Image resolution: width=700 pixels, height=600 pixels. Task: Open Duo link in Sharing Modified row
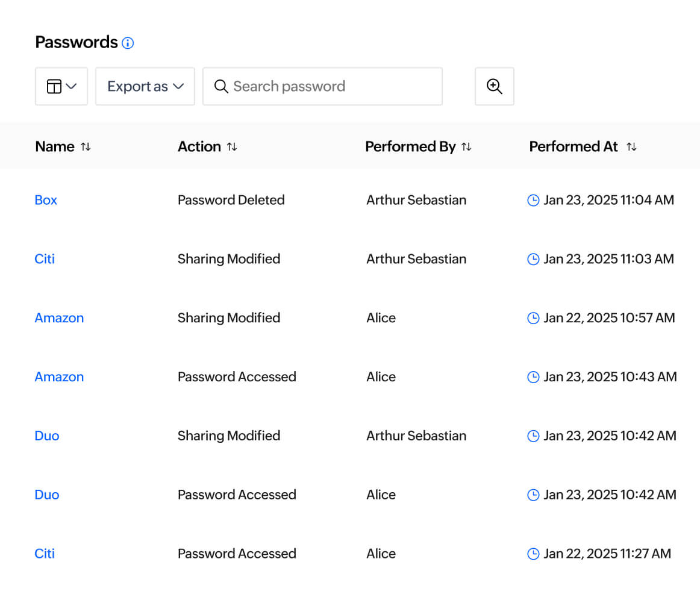click(47, 436)
